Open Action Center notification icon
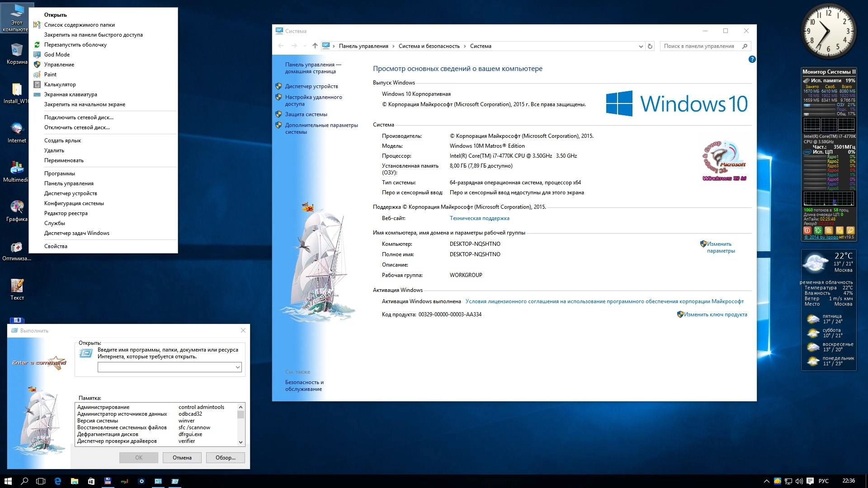The width and height of the screenshot is (868, 488). point(810,481)
